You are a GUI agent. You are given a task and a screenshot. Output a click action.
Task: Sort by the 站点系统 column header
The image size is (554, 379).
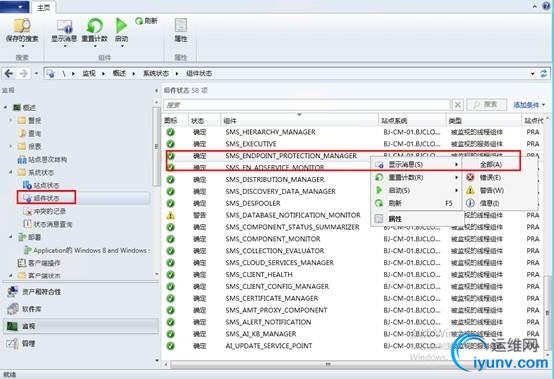tap(412, 121)
